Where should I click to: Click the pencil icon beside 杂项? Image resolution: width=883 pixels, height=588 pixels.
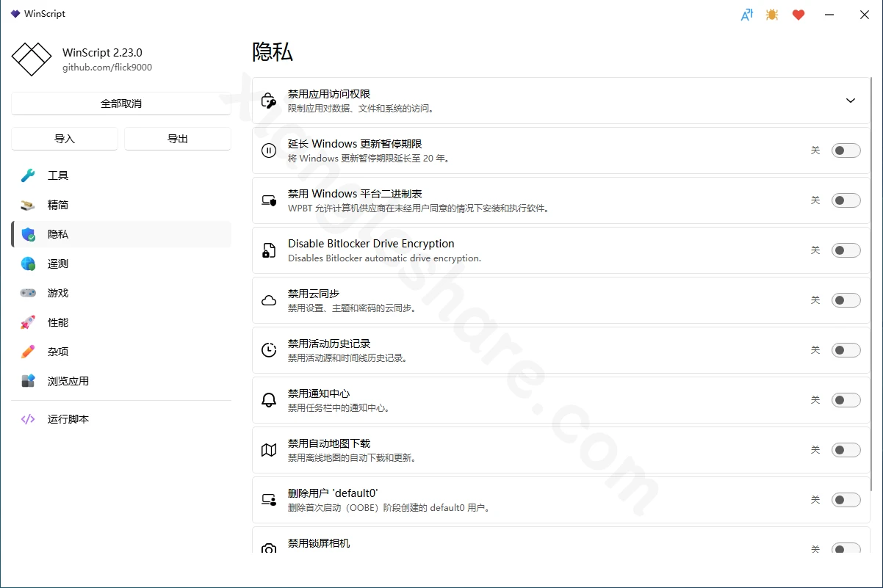tap(28, 352)
